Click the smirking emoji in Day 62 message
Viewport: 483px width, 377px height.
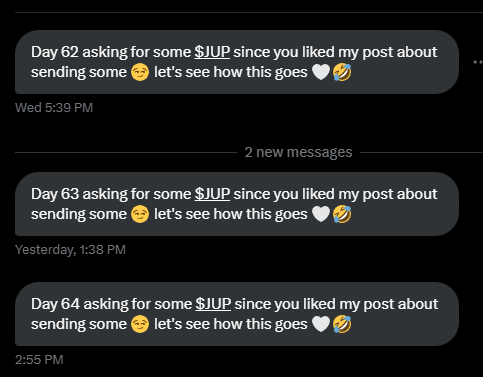[x=140, y=72]
